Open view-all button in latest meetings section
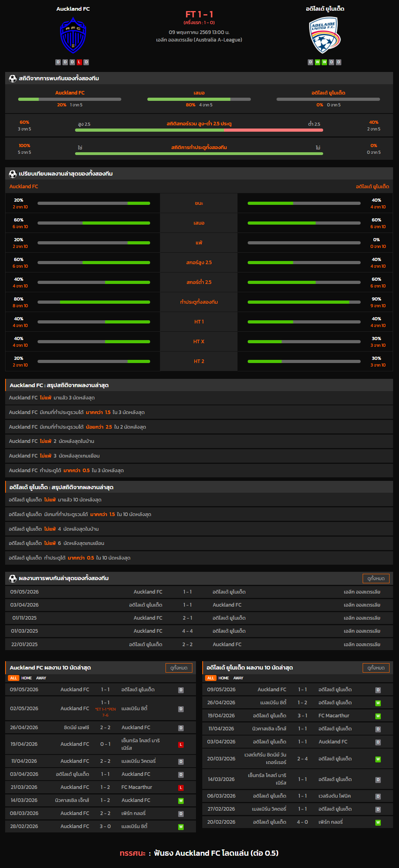 point(376,578)
